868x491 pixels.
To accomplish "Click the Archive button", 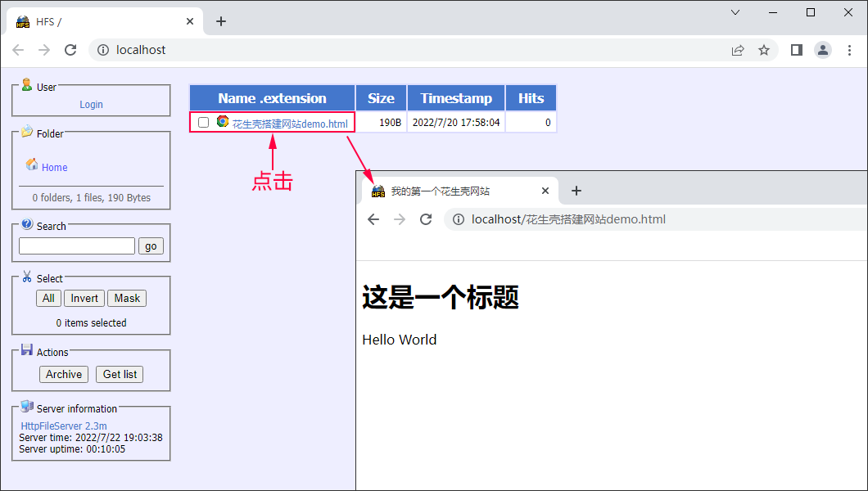I will pos(64,374).
